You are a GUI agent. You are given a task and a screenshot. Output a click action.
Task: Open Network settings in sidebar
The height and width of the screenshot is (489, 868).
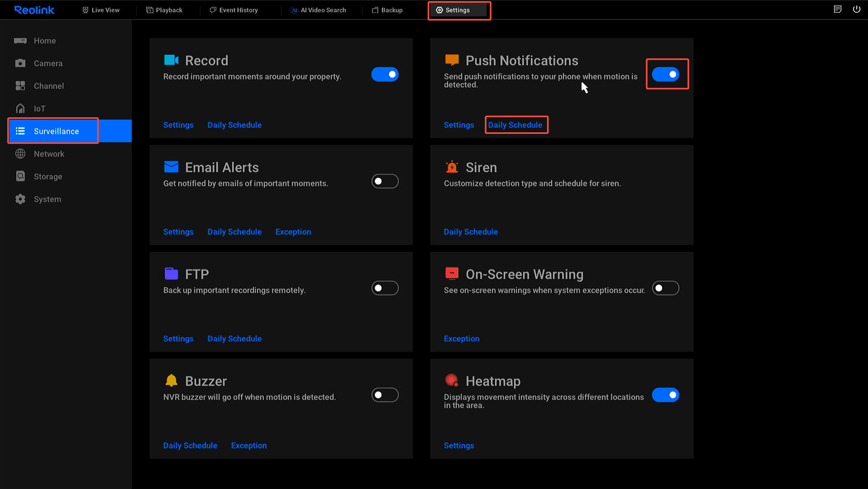pyautogui.click(x=49, y=154)
